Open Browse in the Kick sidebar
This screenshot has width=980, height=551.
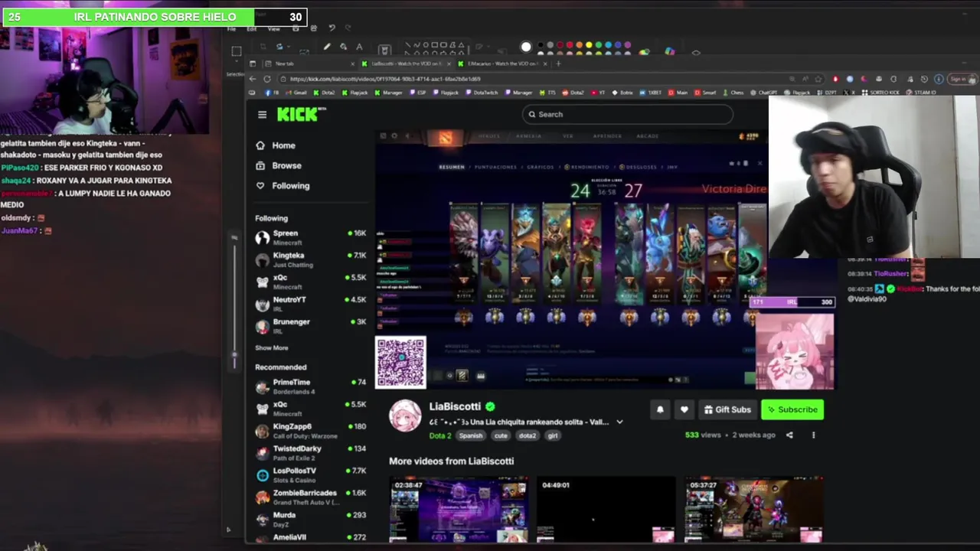pos(279,165)
